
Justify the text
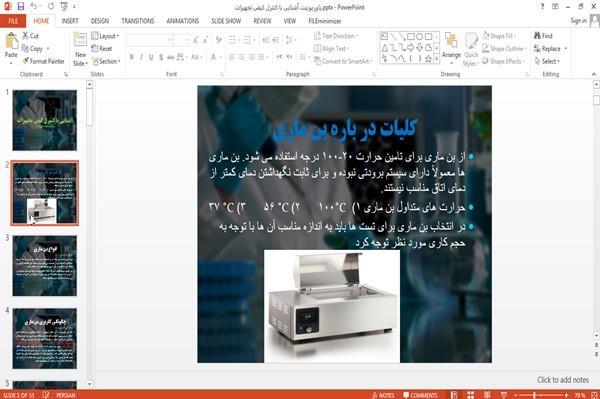(x=261, y=57)
